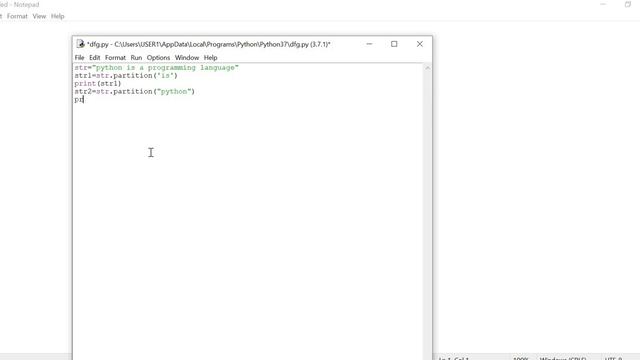The height and width of the screenshot is (360, 640).
Task: Minimize the Notepad window
Action: (603, 4)
